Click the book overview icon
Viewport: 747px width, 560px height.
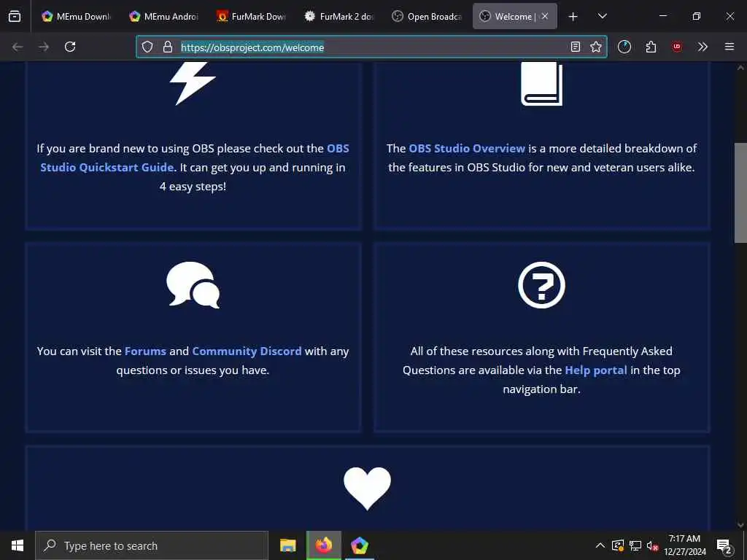pyautogui.click(x=542, y=84)
